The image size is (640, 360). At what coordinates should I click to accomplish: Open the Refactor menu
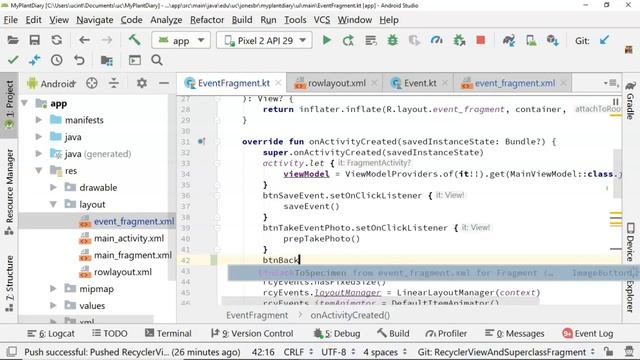click(207, 20)
